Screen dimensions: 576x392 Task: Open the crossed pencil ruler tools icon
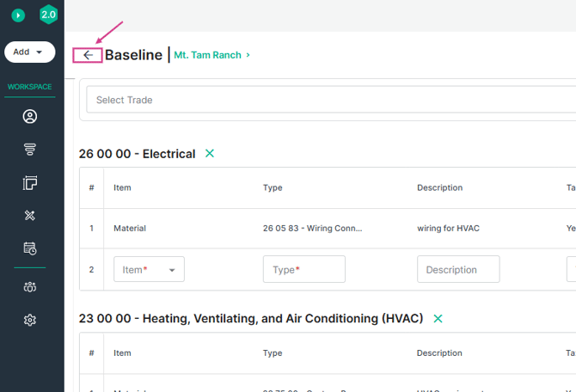(30, 215)
